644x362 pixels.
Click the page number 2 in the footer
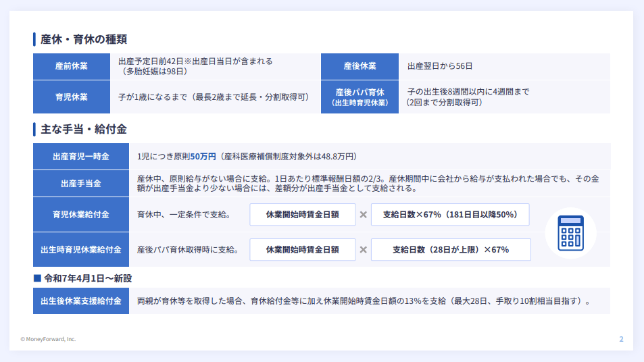point(621,339)
